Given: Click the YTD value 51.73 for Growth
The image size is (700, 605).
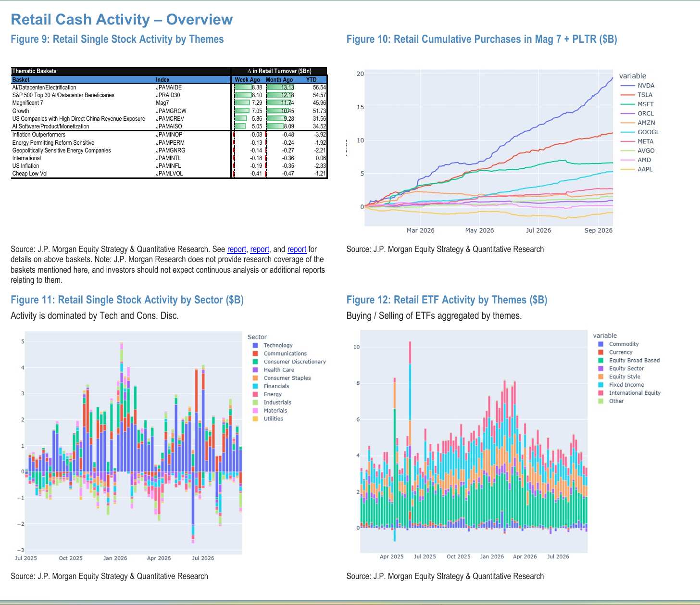Looking at the screenshot, I should pyautogui.click(x=319, y=111).
